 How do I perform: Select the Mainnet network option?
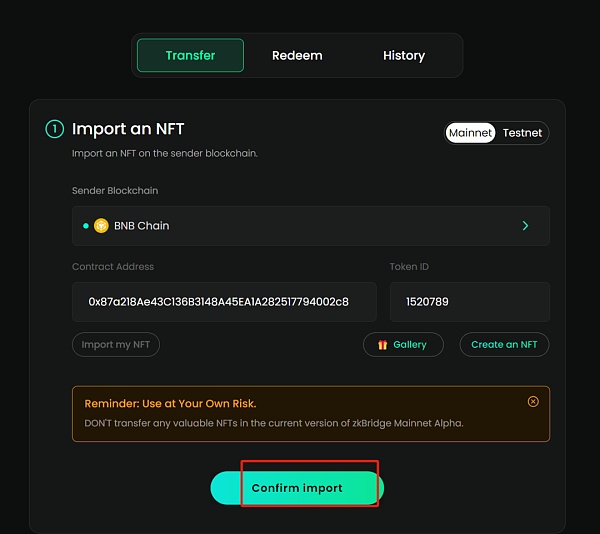[x=470, y=133]
